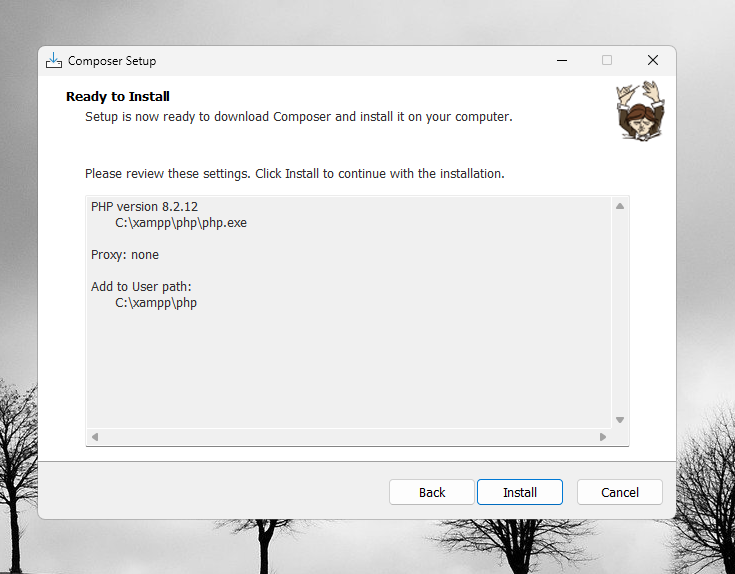Image resolution: width=735 pixels, height=574 pixels.
Task: Select the 'PHP version 8.2.12' line
Action: pyautogui.click(x=144, y=207)
